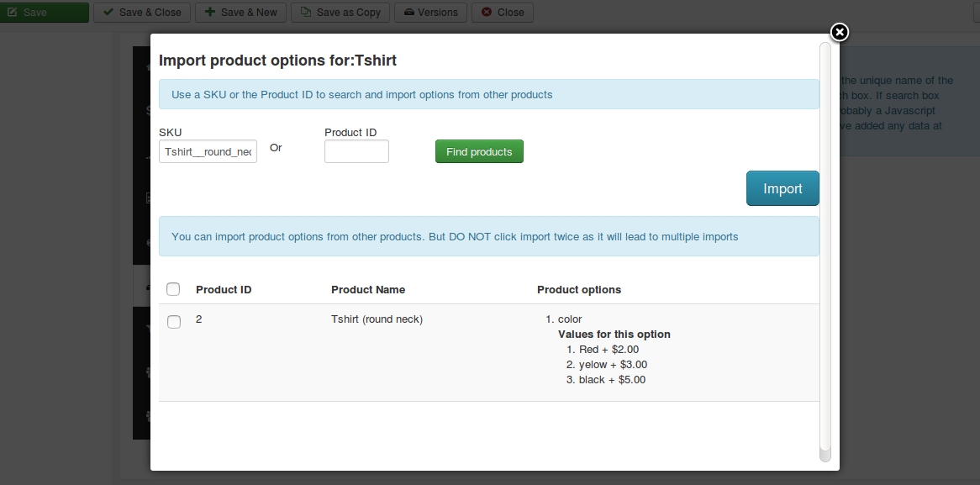
Task: Click the dialog's vertical scrollbar
Action: 825,252
